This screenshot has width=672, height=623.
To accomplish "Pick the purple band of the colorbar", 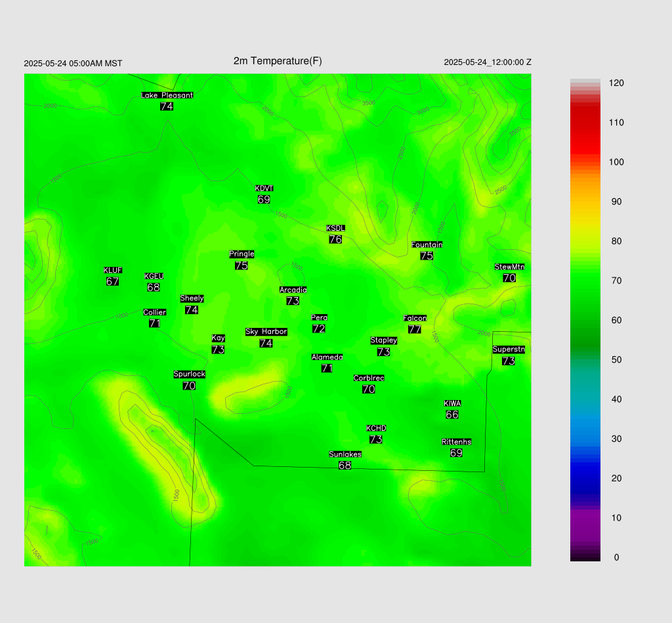I will tap(585, 525).
